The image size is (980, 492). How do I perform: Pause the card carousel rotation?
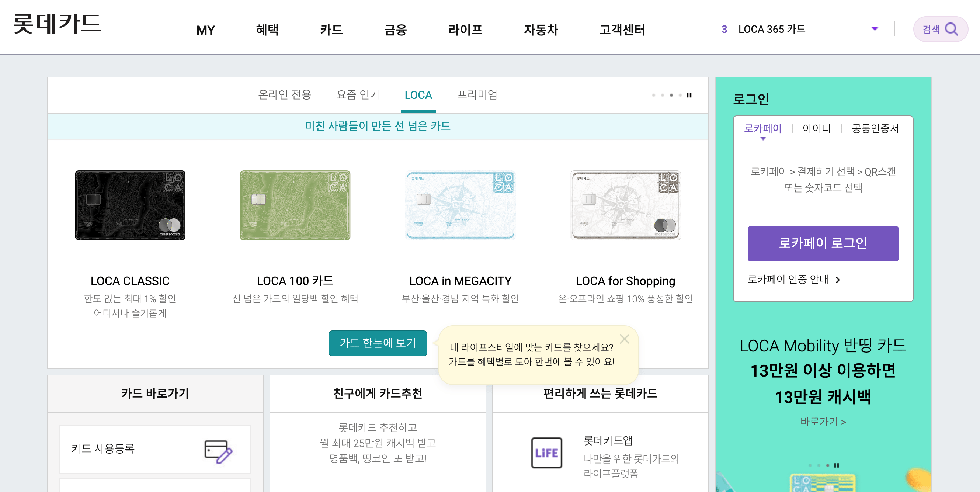tap(689, 95)
